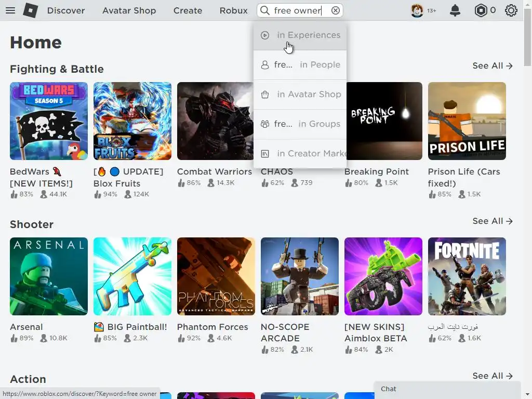See all Fighting & Battle games

[x=493, y=65]
